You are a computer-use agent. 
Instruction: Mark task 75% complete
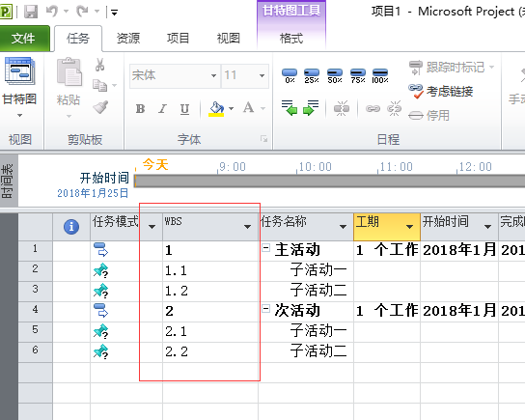[358, 75]
